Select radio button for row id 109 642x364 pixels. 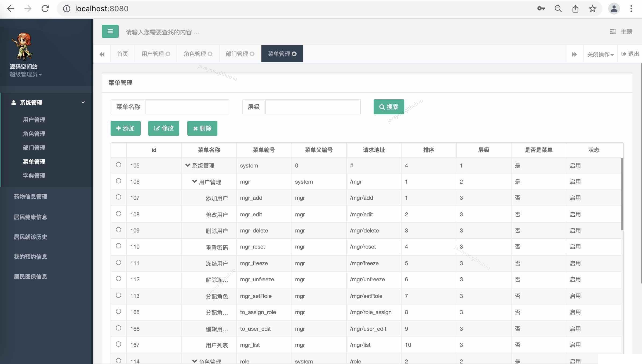point(118,230)
